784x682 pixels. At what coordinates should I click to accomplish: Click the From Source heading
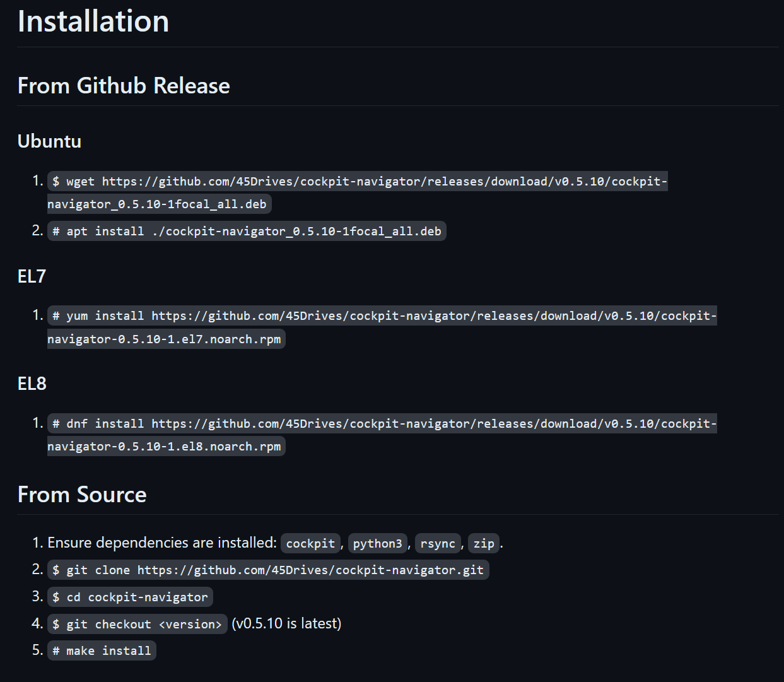82,495
